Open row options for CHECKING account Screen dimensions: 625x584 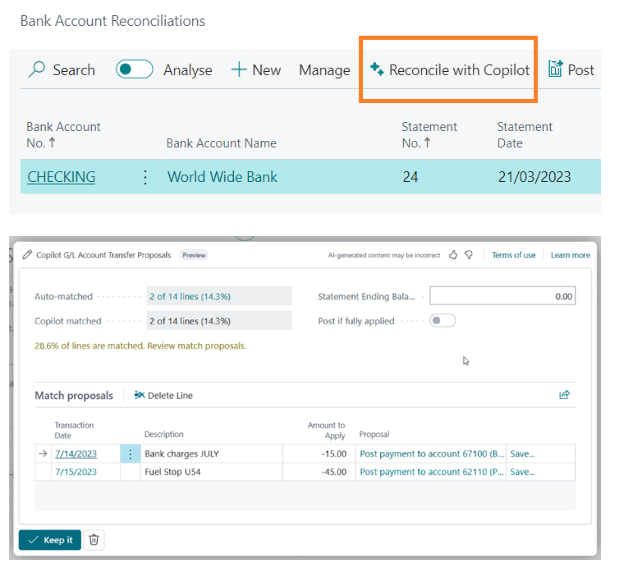(x=145, y=177)
